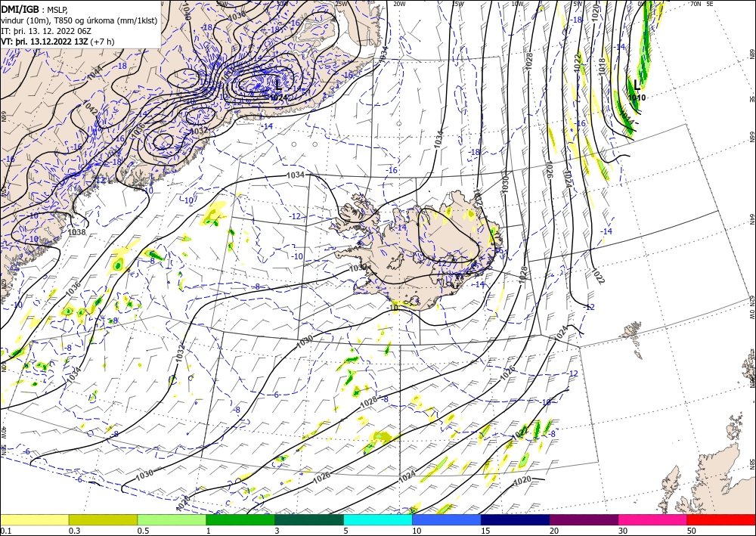Click the olive 0.3–0.5 legend swatch
Image resolution: width=756 pixels, height=536 pixels.
103,519
